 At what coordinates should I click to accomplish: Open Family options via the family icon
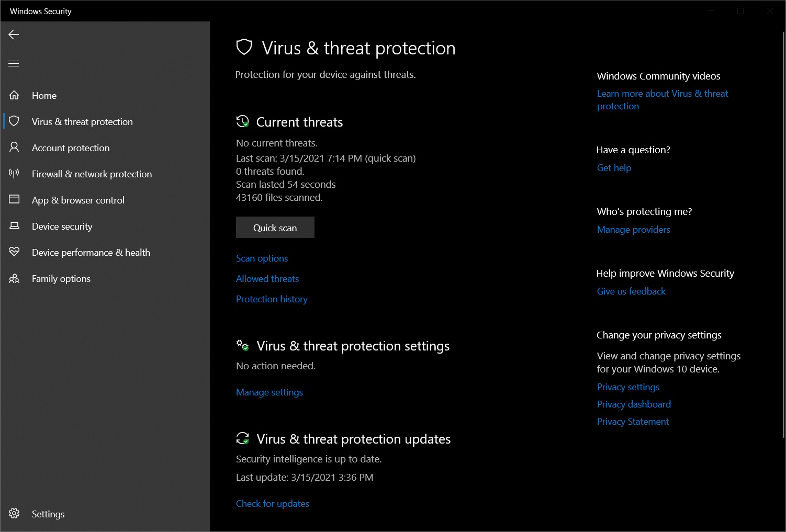pos(14,278)
